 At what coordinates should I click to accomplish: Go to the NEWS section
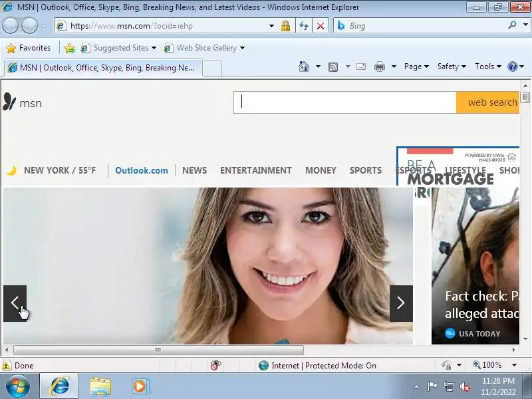[x=194, y=170]
